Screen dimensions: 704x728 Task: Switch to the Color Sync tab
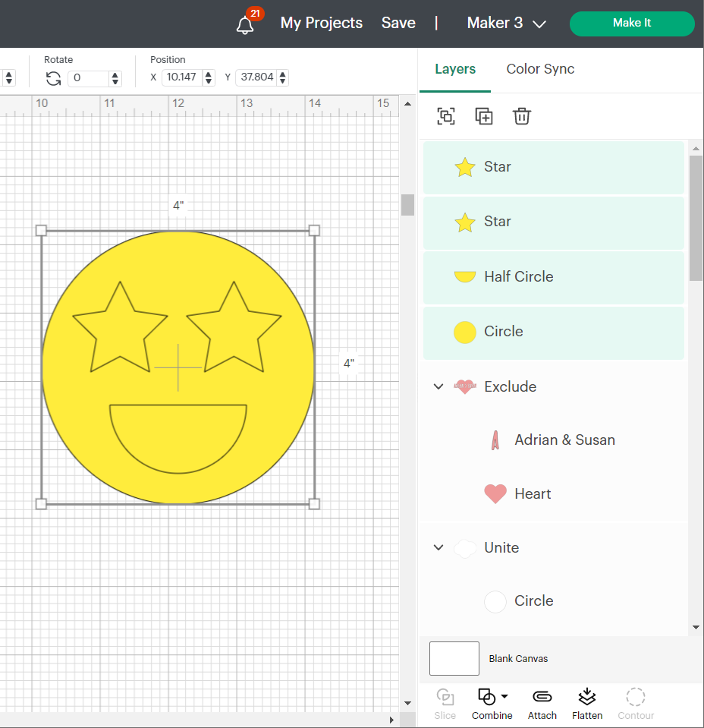[x=540, y=69]
